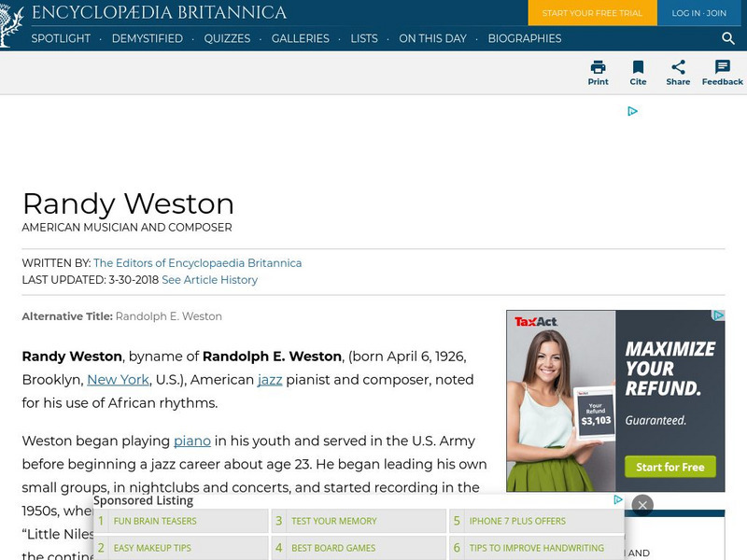Click Start Your Free Trial button
Viewport: 747px width, 560px height.
tap(592, 13)
